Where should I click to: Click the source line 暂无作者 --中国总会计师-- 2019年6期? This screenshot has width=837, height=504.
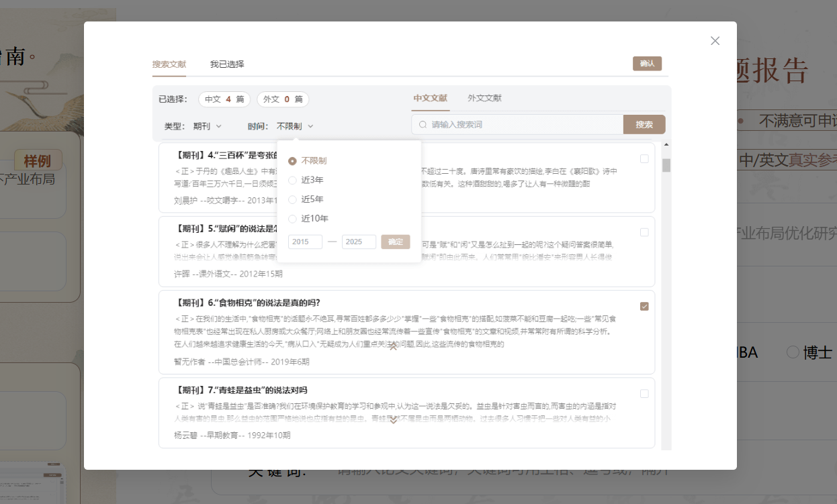(x=242, y=362)
